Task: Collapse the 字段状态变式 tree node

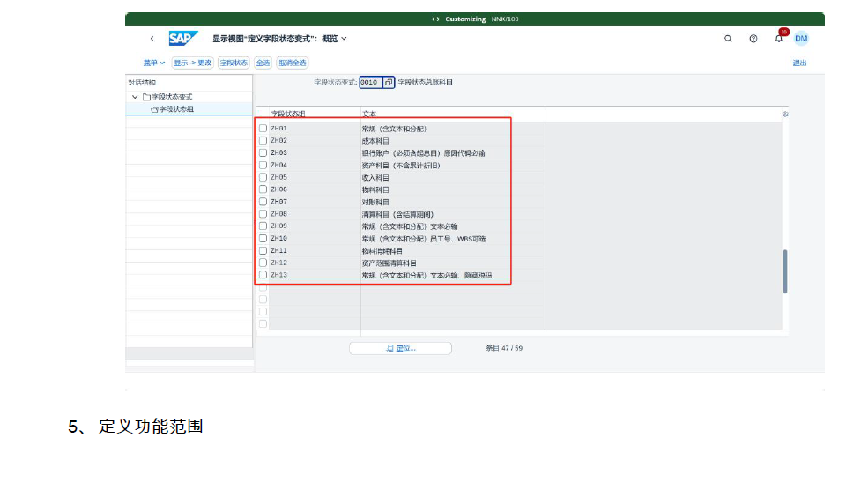Action: click(x=135, y=97)
